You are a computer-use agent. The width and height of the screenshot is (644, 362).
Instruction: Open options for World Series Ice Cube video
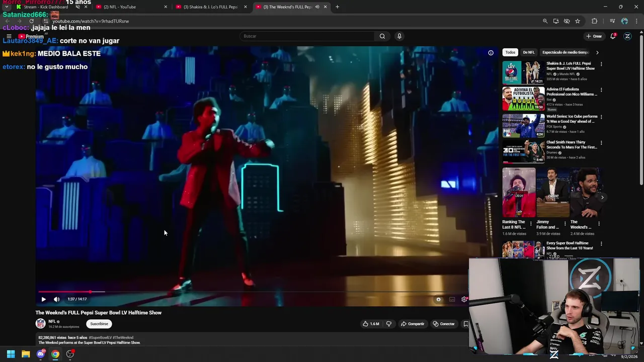(x=601, y=117)
